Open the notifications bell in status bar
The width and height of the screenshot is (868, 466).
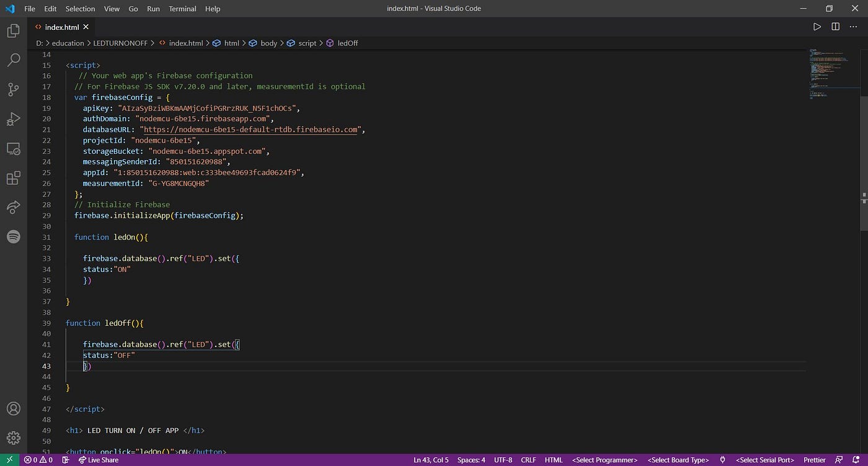point(856,460)
